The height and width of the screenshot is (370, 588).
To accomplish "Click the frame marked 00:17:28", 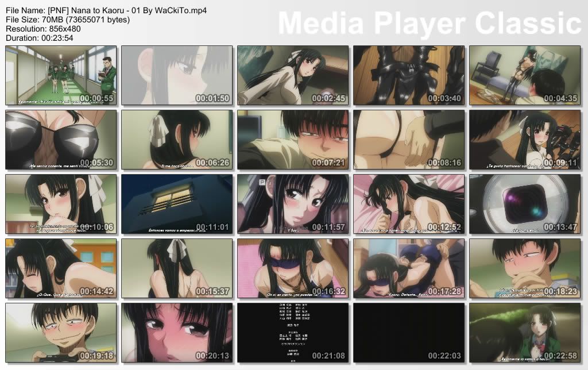I will 409,268.
